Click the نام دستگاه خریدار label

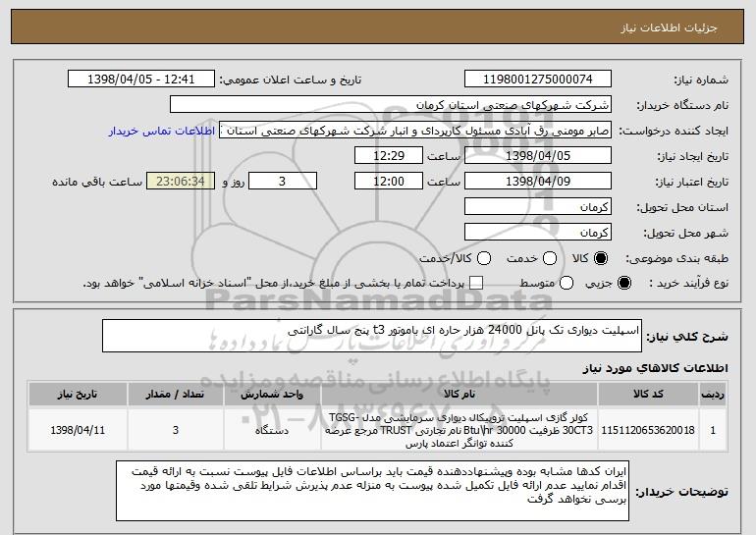pyautogui.click(x=682, y=106)
